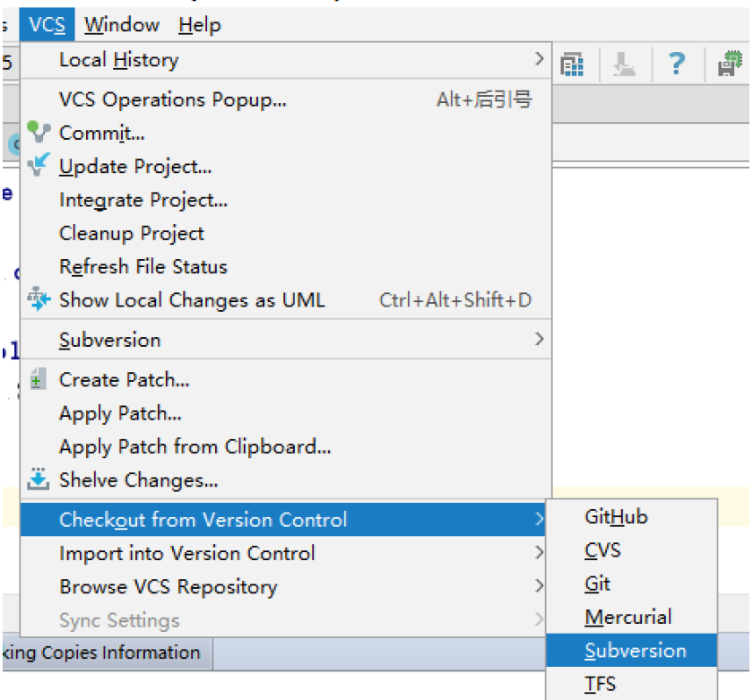The height and width of the screenshot is (700, 753).
Task: Click the blue question mark help icon
Action: (x=677, y=63)
